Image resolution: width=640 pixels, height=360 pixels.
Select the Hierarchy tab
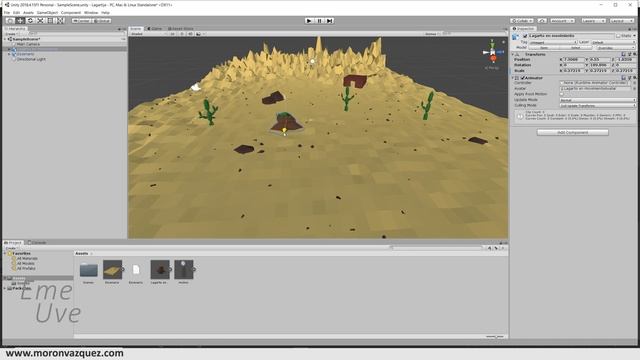(x=16, y=29)
